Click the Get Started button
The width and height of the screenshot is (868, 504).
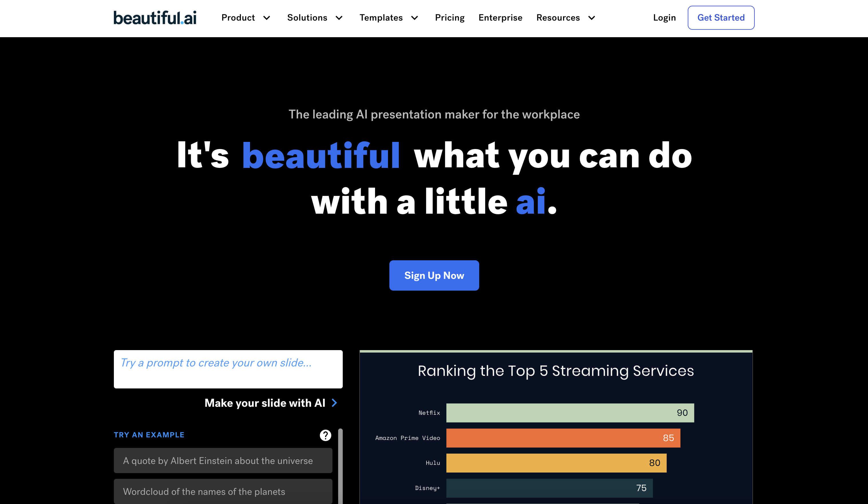click(x=721, y=17)
